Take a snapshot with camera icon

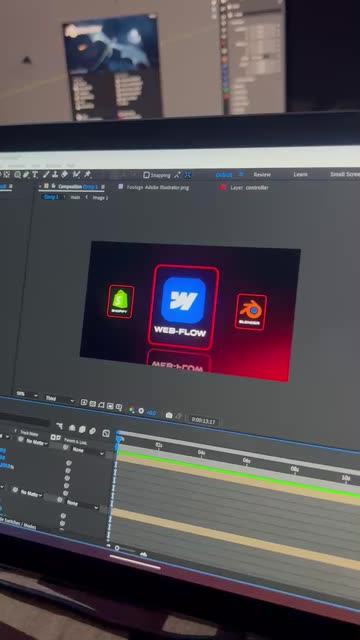point(169,415)
